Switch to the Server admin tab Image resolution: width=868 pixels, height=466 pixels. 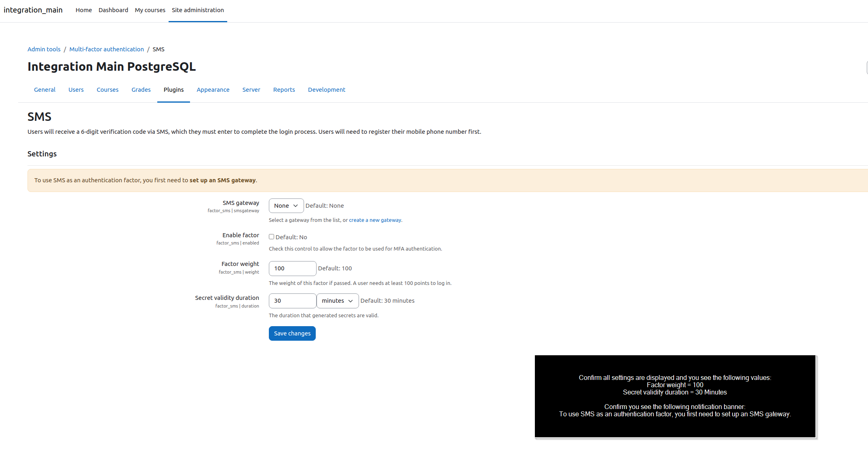[251, 90]
